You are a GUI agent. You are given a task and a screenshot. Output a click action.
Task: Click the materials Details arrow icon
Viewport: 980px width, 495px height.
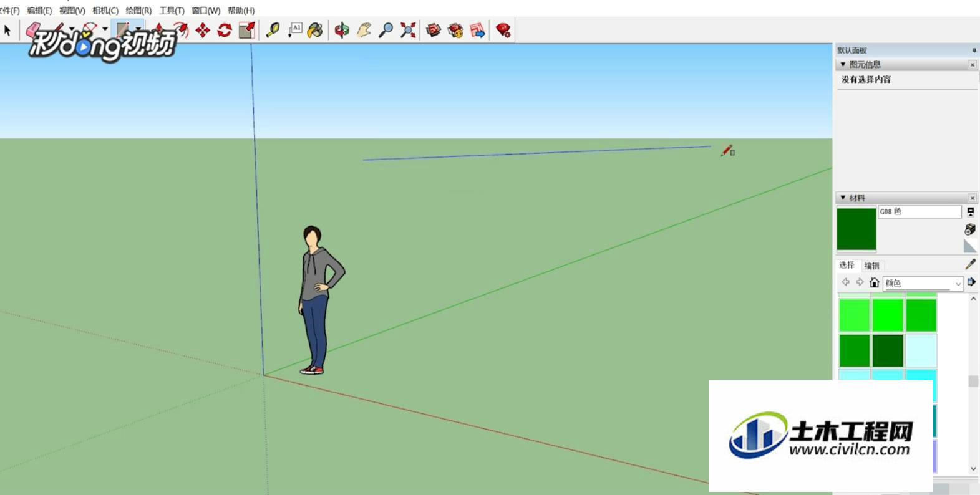pos(971,282)
